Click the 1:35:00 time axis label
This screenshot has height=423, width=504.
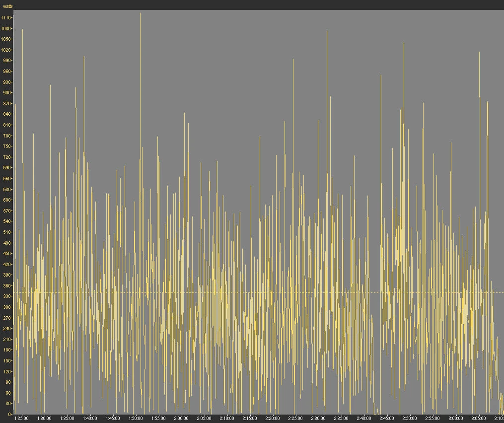click(67, 419)
